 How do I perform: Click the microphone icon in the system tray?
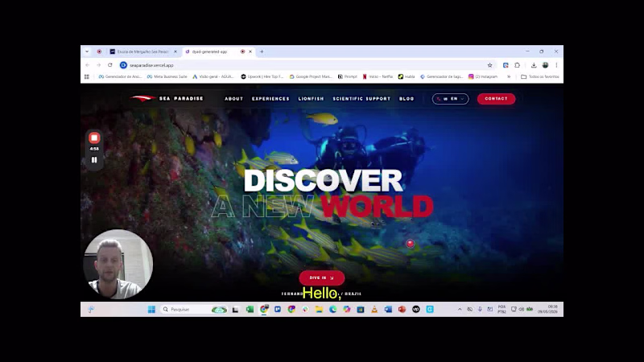click(x=480, y=310)
